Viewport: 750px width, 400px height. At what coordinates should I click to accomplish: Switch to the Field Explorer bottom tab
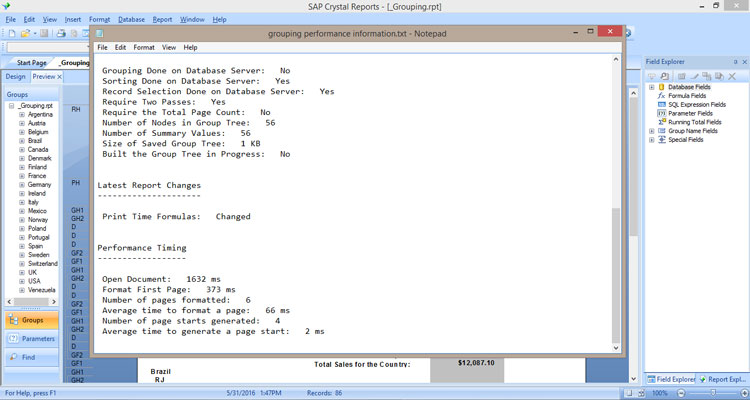(x=671, y=379)
